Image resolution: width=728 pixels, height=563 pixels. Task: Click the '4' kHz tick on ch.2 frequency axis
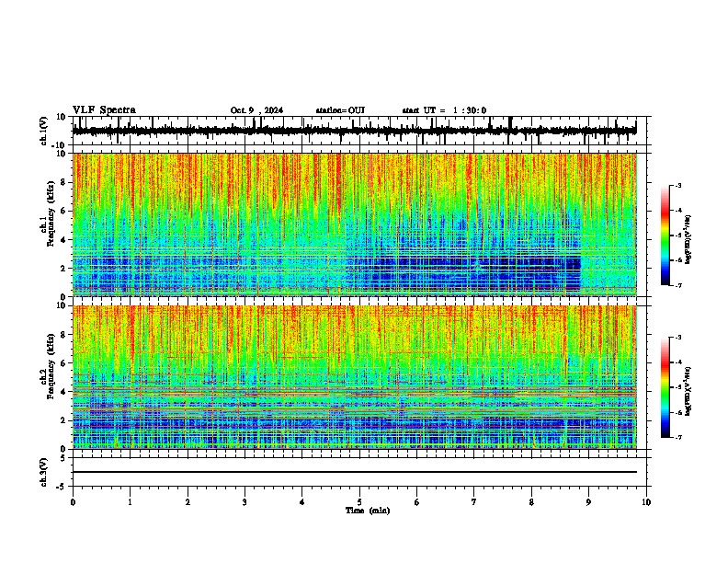pyautogui.click(x=64, y=392)
